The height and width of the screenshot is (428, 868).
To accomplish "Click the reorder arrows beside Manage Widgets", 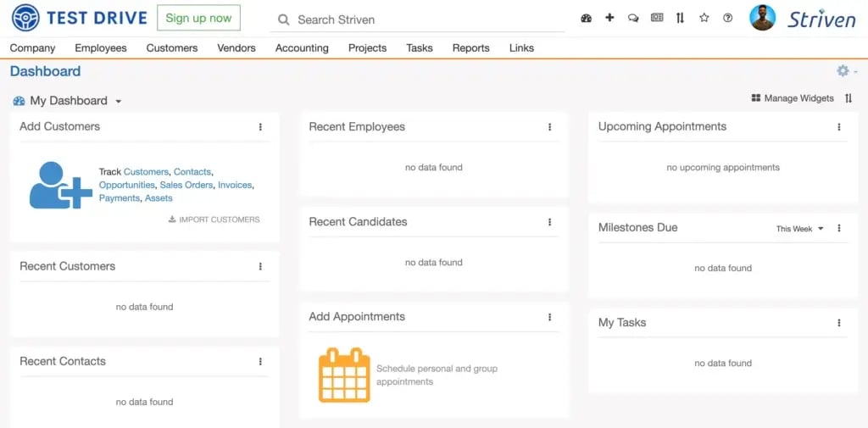I will point(849,98).
